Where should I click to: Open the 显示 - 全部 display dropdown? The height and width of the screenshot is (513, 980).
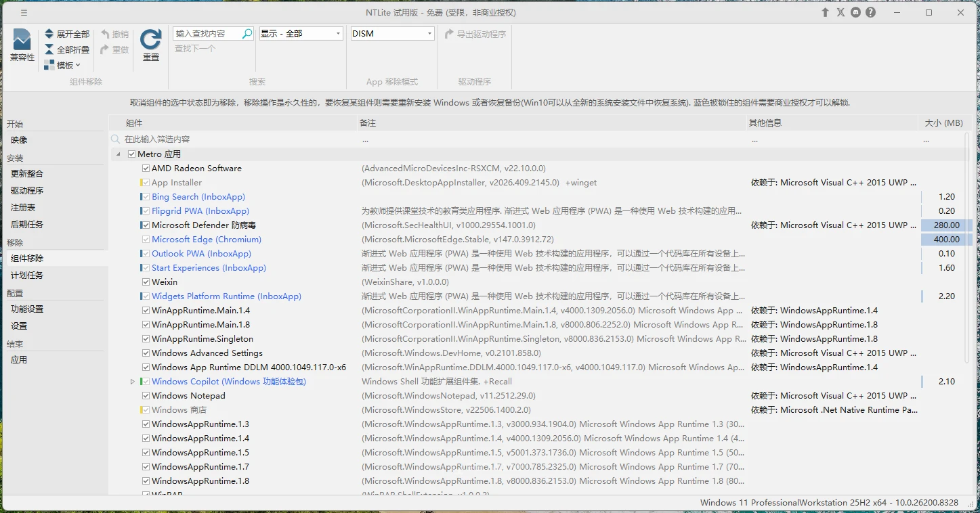coord(301,33)
